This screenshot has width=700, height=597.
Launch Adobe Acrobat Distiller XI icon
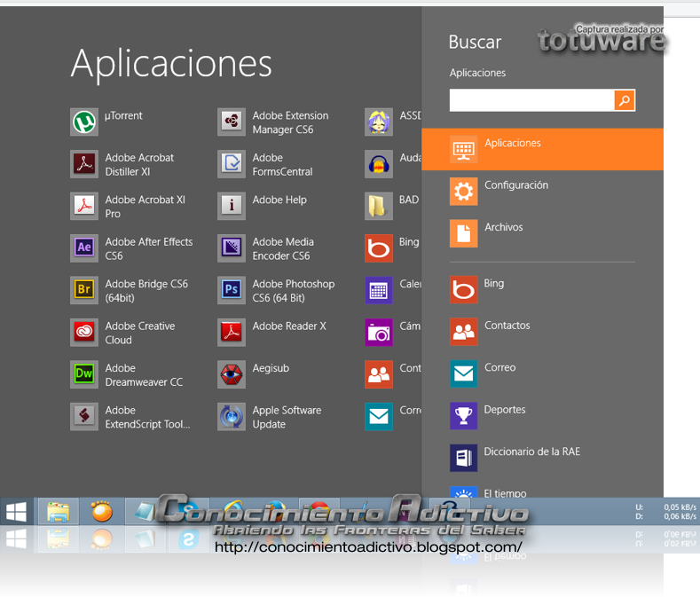pos(84,164)
